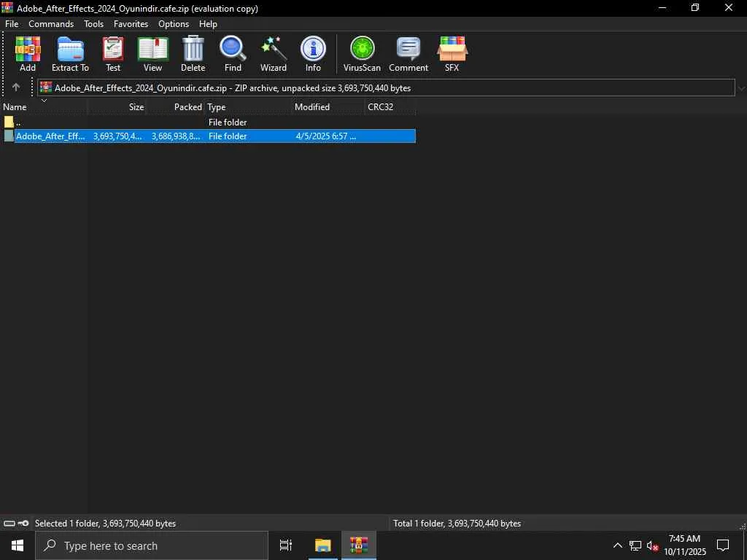Sort by the Packed column header

(x=175, y=106)
